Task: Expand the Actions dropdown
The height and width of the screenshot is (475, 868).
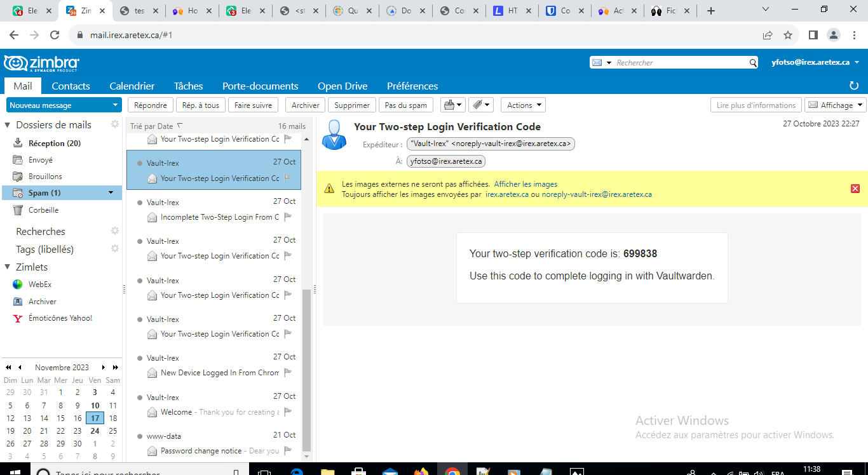Action: click(x=523, y=105)
